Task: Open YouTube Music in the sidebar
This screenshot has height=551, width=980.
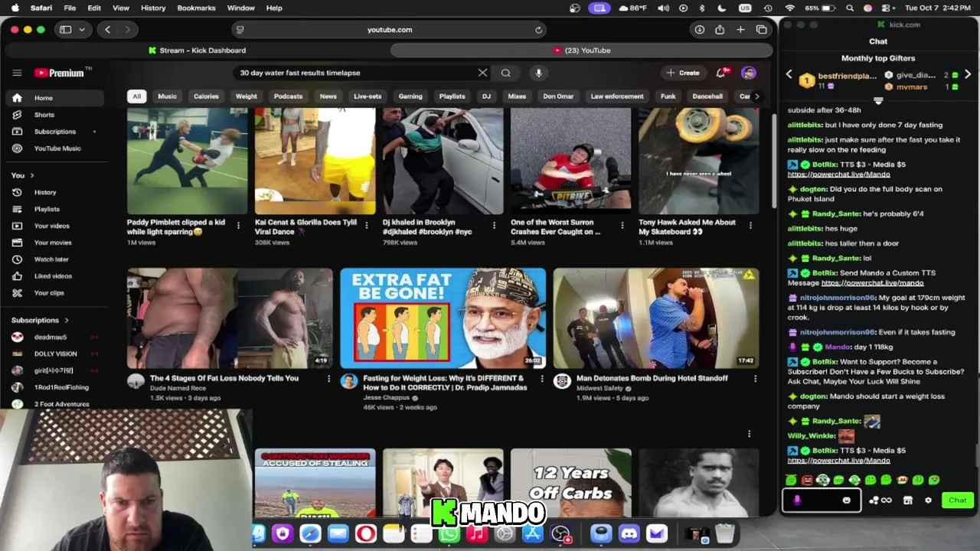Action: [x=54, y=148]
